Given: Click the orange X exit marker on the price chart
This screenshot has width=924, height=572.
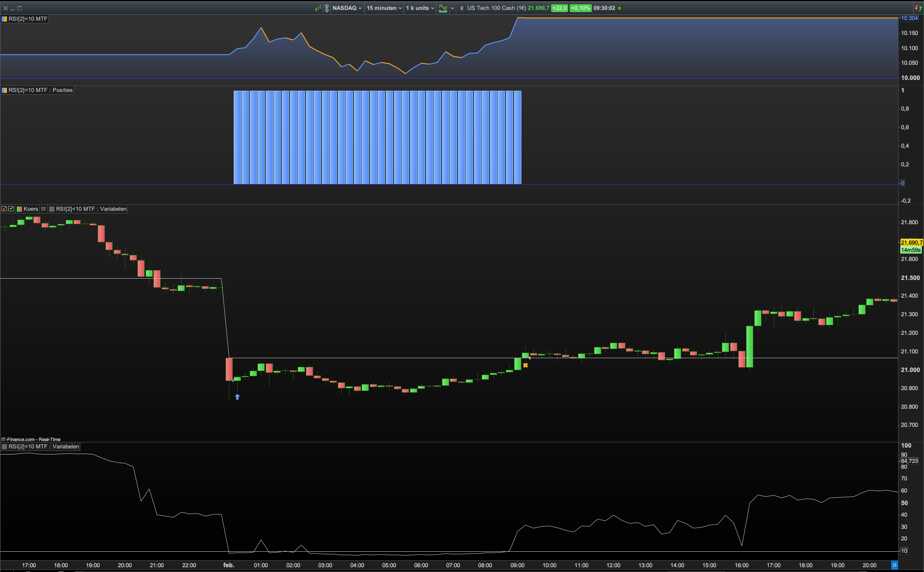Looking at the screenshot, I should [525, 365].
